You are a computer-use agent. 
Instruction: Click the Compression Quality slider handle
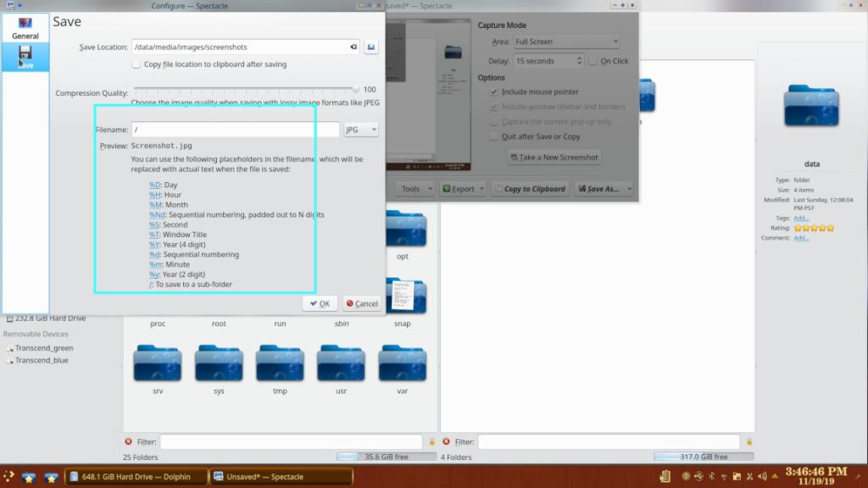click(x=357, y=89)
